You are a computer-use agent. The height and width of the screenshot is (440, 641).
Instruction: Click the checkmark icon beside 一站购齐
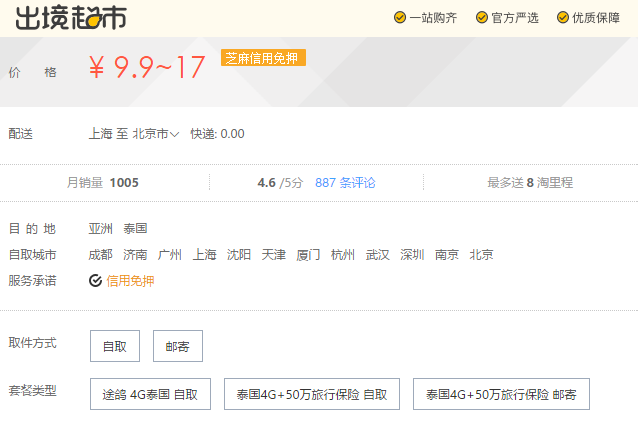click(x=400, y=18)
